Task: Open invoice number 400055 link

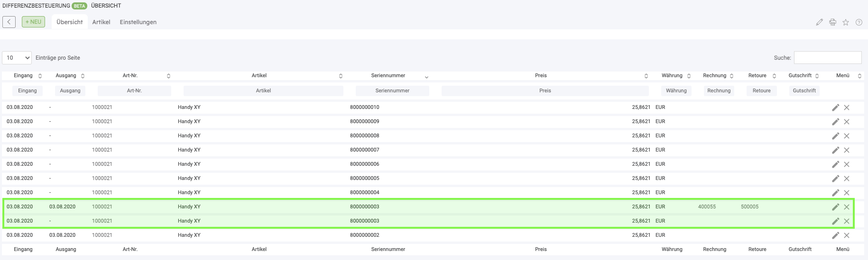Action: point(707,207)
